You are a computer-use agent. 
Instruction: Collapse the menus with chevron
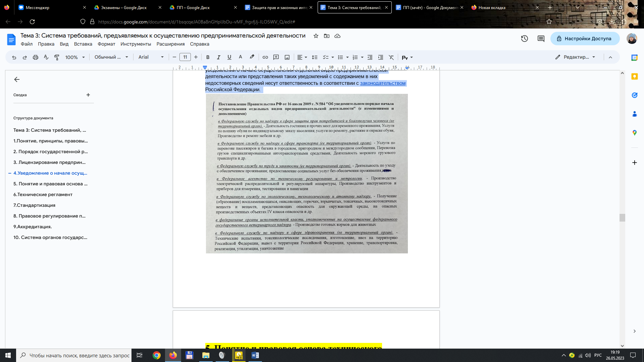[610, 57]
